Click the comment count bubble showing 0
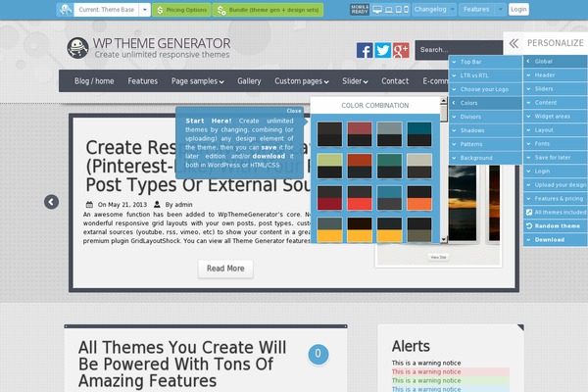 click(x=318, y=354)
